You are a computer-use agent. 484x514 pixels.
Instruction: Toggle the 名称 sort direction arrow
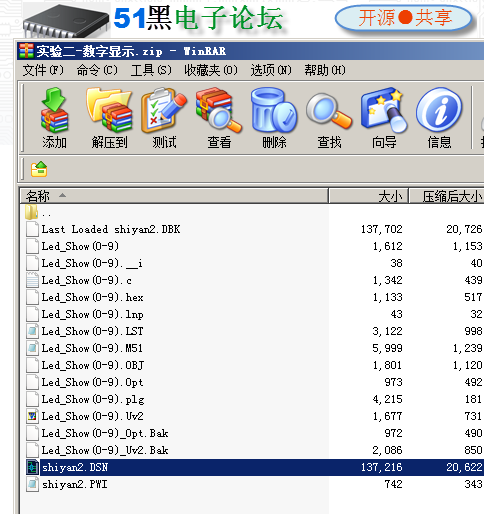tap(62, 195)
